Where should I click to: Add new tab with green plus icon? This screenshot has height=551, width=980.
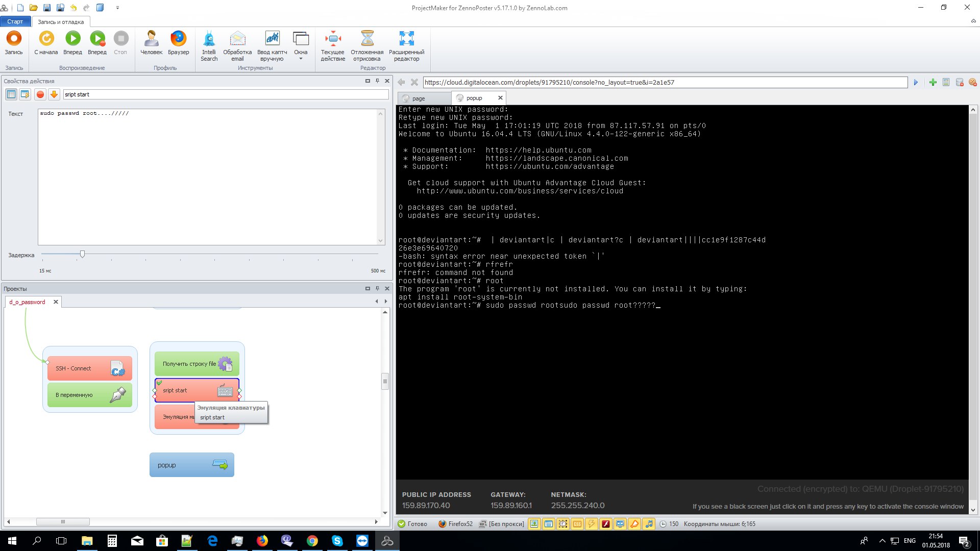tap(933, 82)
